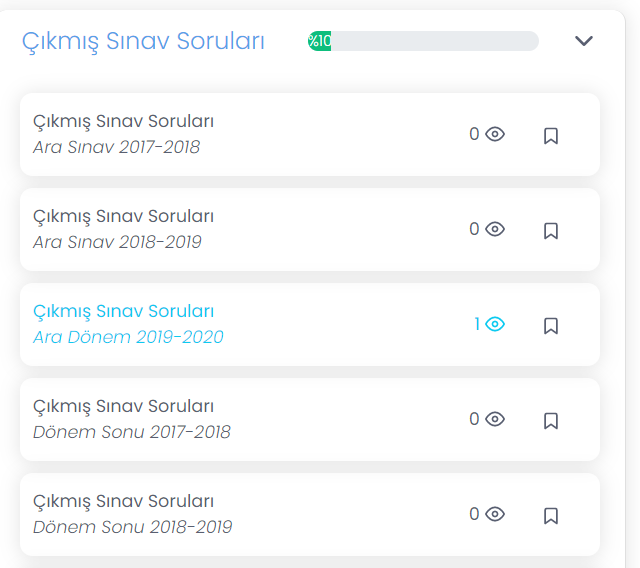
Task: Open Ara Sınav 2017-2018 exam questions
Action: 124,134
